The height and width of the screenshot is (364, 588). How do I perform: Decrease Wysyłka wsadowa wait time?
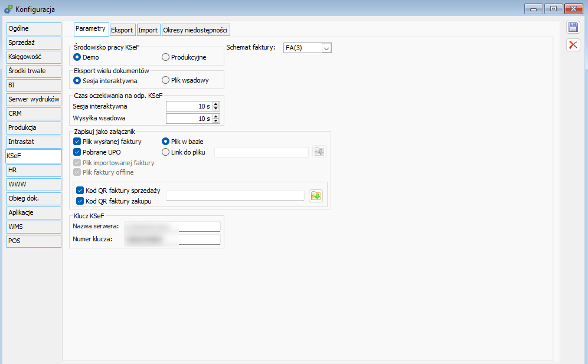pyautogui.click(x=215, y=121)
